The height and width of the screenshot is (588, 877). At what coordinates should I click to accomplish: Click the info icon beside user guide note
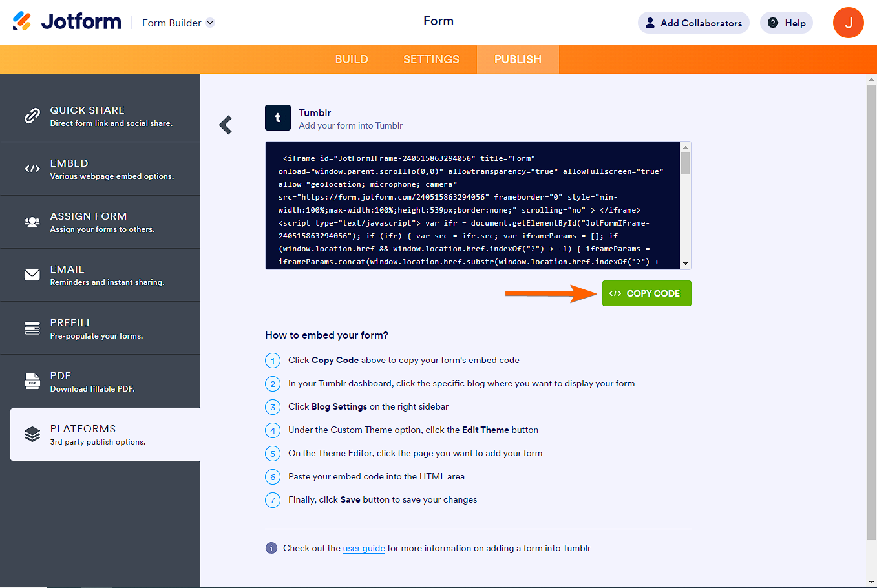[x=271, y=548]
